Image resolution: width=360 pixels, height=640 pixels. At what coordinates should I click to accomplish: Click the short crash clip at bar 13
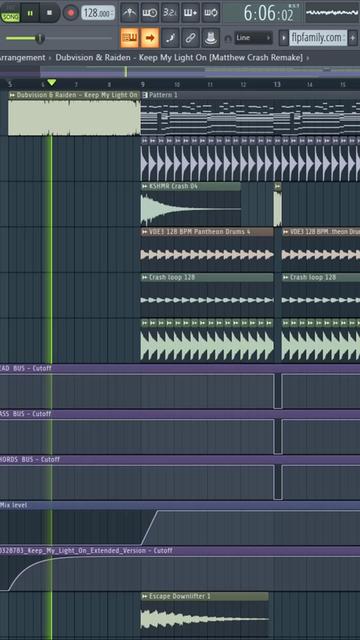(x=278, y=205)
